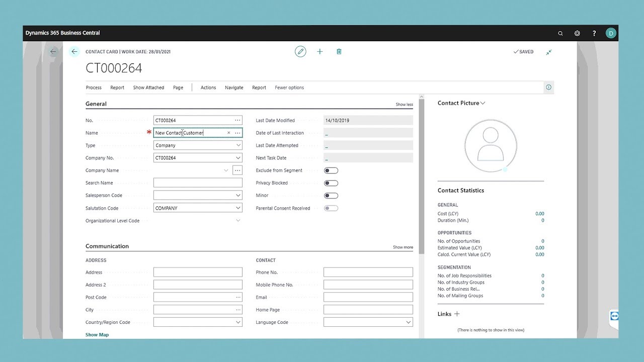Add a link with plus icon

(x=457, y=314)
